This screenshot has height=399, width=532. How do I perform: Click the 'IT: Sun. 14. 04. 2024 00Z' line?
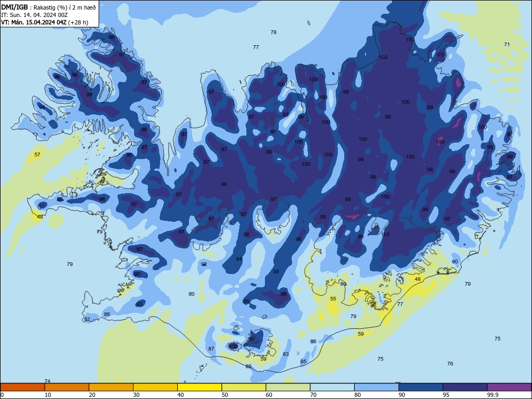pos(34,15)
